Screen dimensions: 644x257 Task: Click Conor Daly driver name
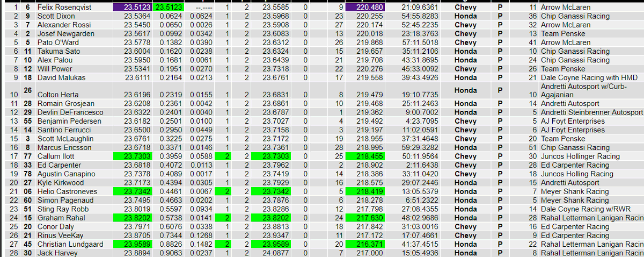pos(55,226)
